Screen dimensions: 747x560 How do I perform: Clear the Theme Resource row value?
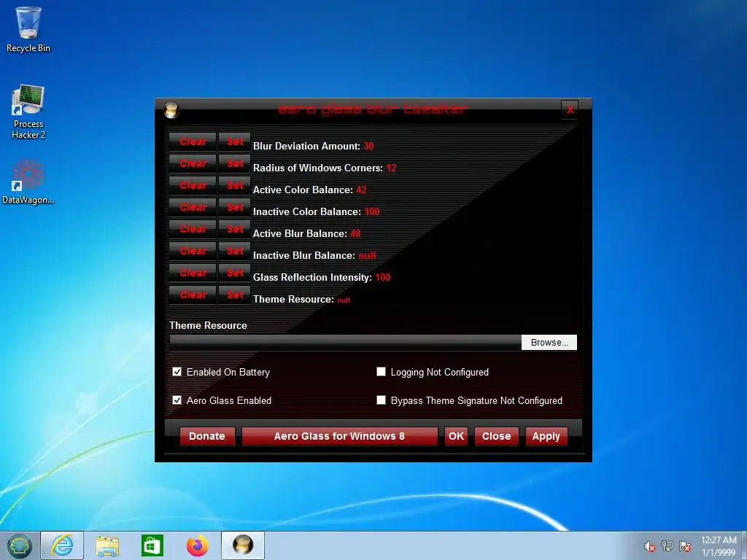(193, 295)
